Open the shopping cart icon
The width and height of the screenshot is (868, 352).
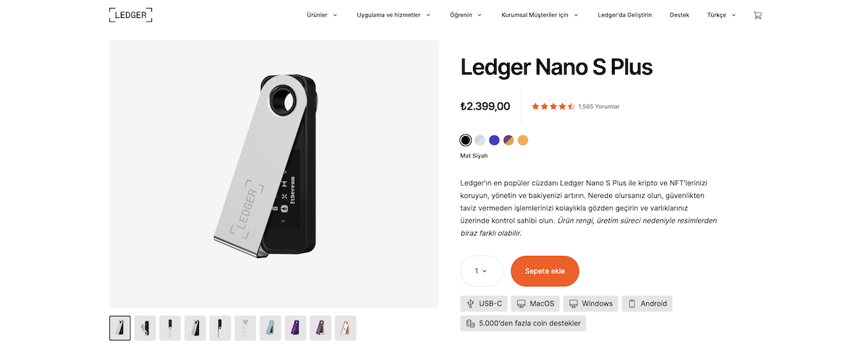click(757, 14)
